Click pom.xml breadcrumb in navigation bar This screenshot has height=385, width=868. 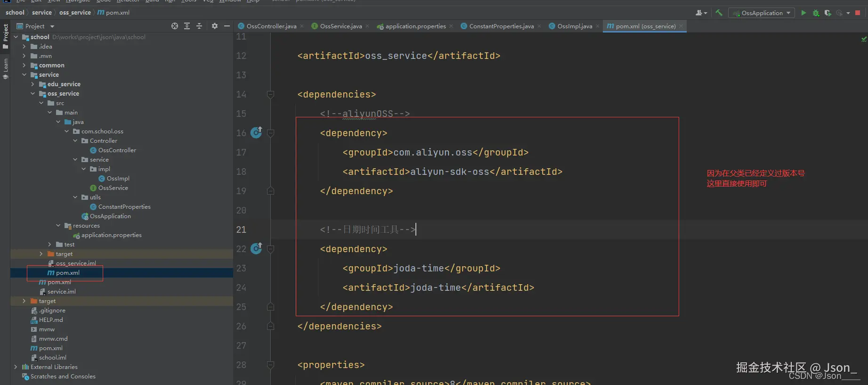(114, 13)
